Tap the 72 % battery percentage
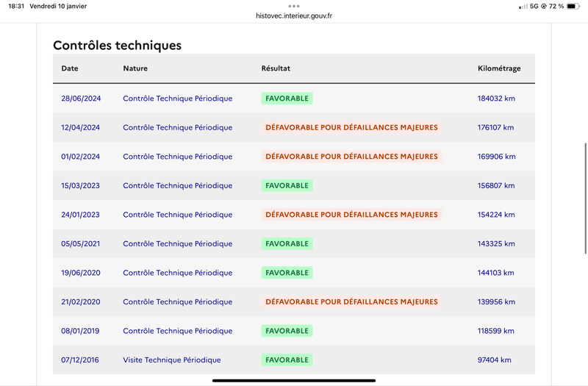The width and height of the screenshot is (588, 386). 556,6
